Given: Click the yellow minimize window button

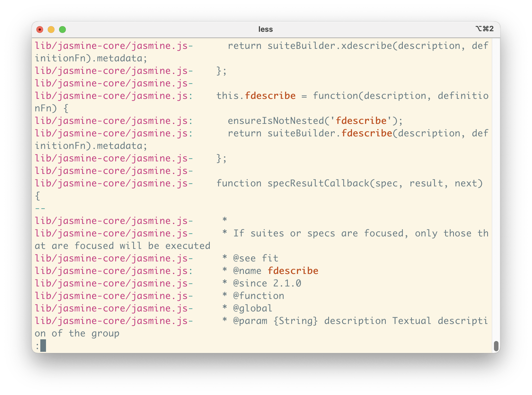Looking at the screenshot, I should pyautogui.click(x=51, y=29).
